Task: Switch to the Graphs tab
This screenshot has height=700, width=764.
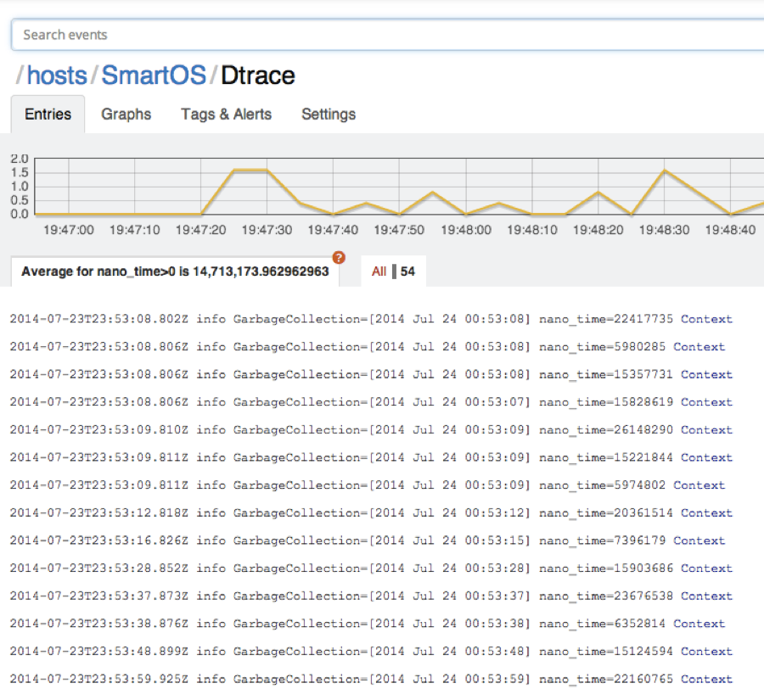Action: [126, 114]
